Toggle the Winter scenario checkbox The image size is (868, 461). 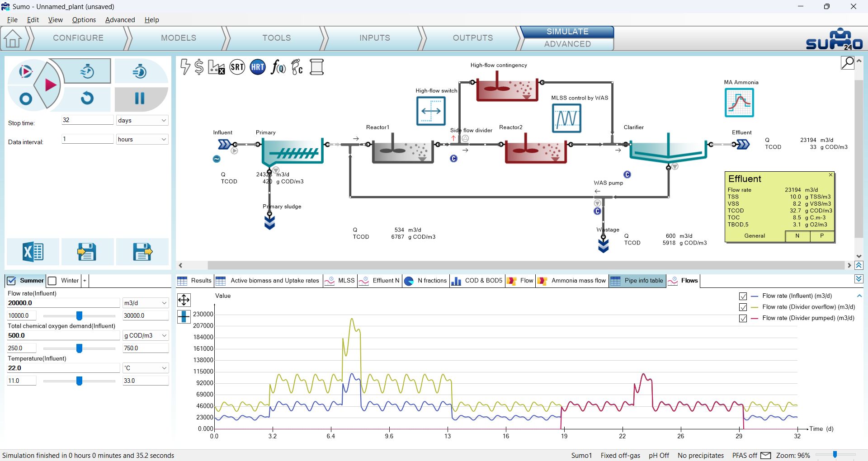click(x=52, y=281)
